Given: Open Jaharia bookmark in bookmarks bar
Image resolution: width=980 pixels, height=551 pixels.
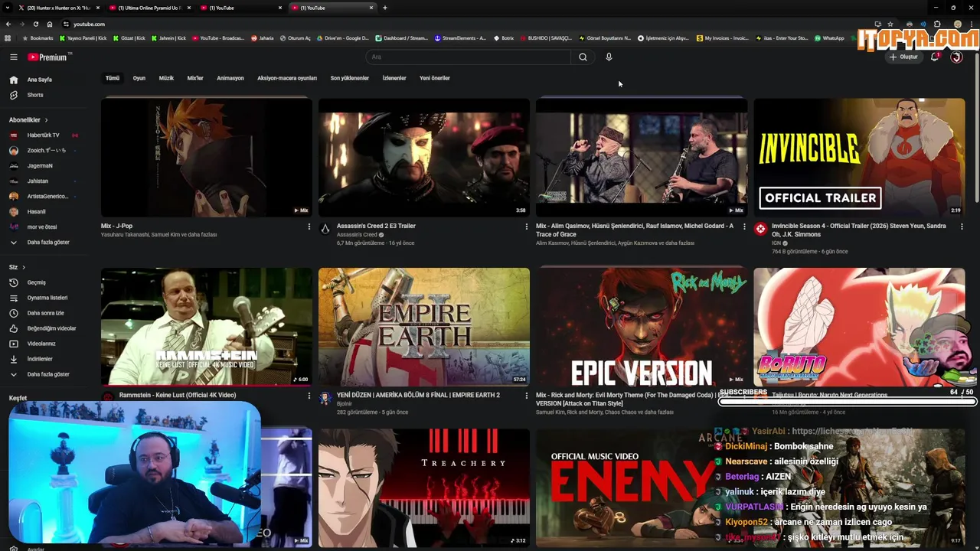Looking at the screenshot, I should point(263,38).
